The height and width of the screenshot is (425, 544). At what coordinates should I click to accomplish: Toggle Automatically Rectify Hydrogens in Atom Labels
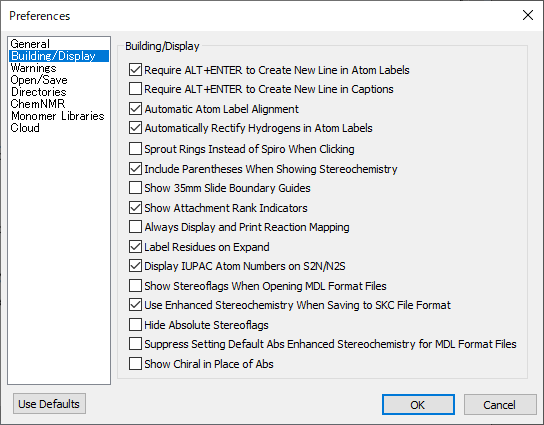(135, 128)
